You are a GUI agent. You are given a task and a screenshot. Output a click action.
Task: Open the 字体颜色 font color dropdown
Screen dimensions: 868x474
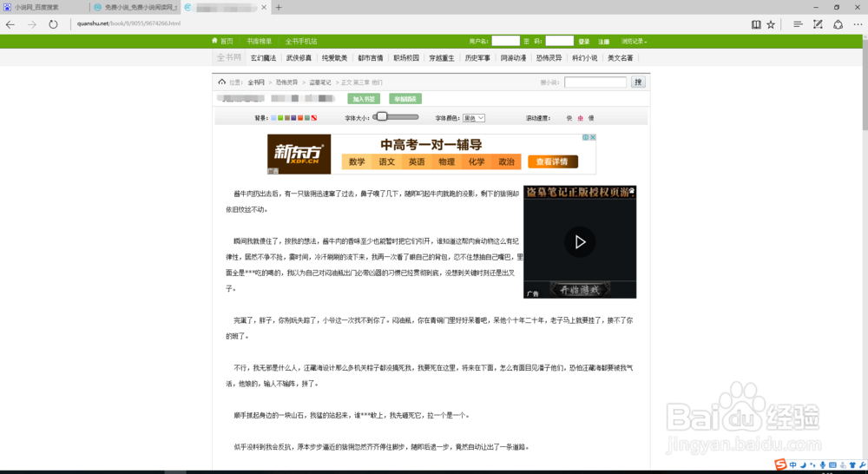(474, 118)
